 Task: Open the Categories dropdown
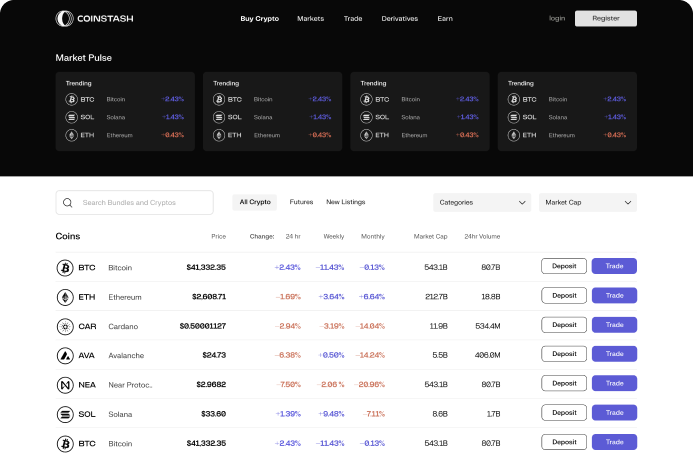(482, 202)
